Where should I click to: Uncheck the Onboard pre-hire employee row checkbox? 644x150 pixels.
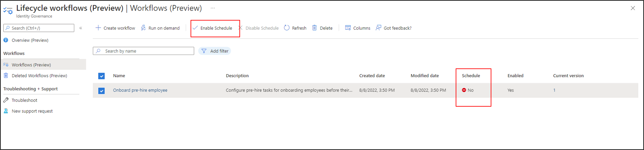tap(102, 91)
